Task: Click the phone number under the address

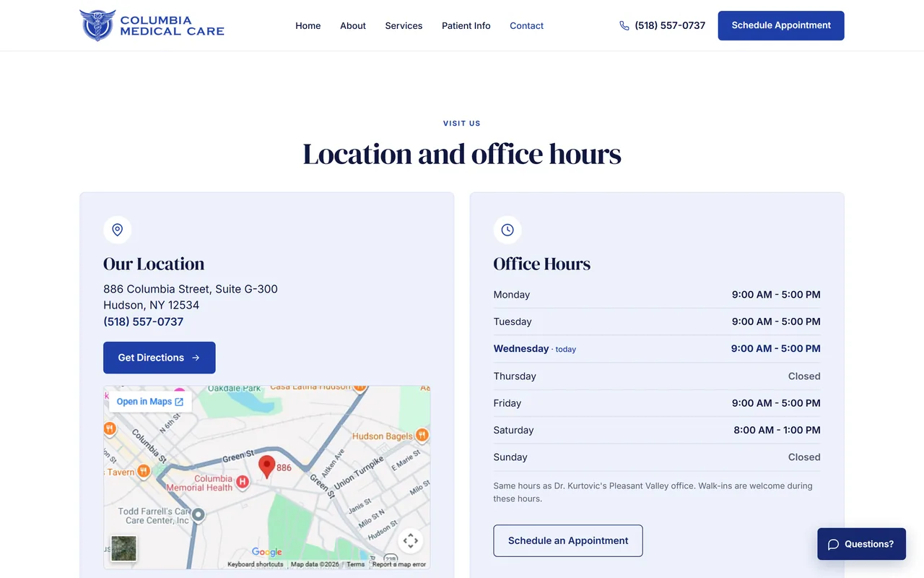Action: (x=144, y=322)
